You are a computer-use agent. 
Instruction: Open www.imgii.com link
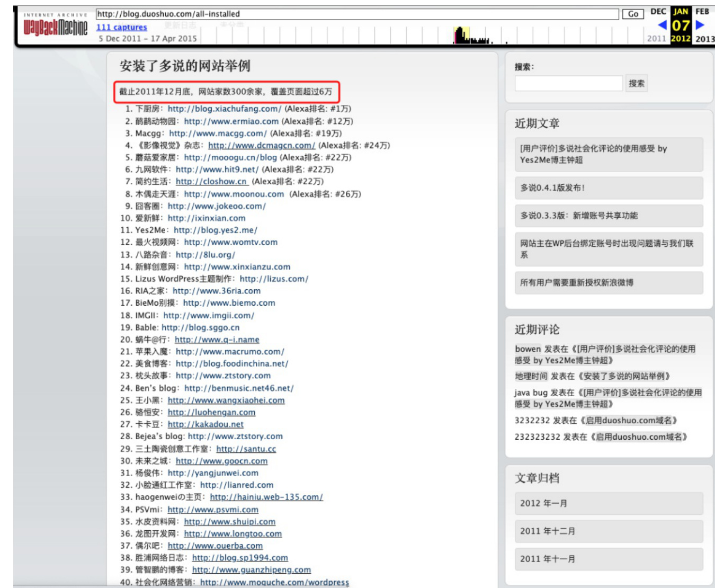click(x=209, y=315)
